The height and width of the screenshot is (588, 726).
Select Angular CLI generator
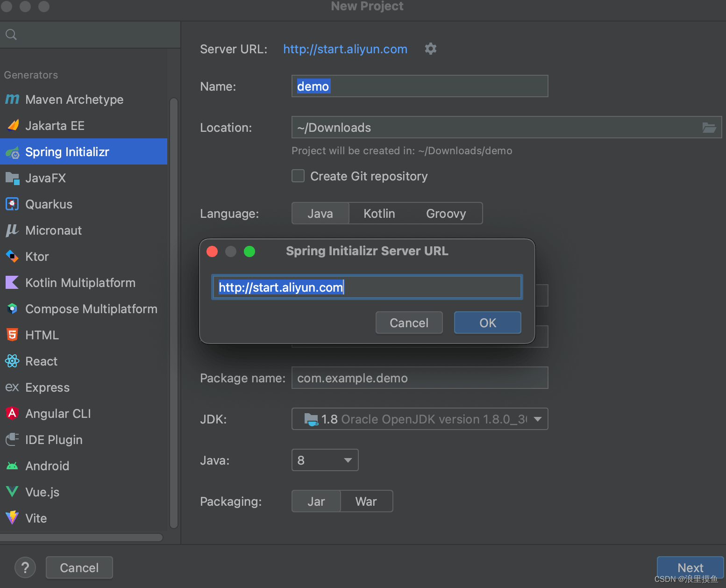[84, 413]
